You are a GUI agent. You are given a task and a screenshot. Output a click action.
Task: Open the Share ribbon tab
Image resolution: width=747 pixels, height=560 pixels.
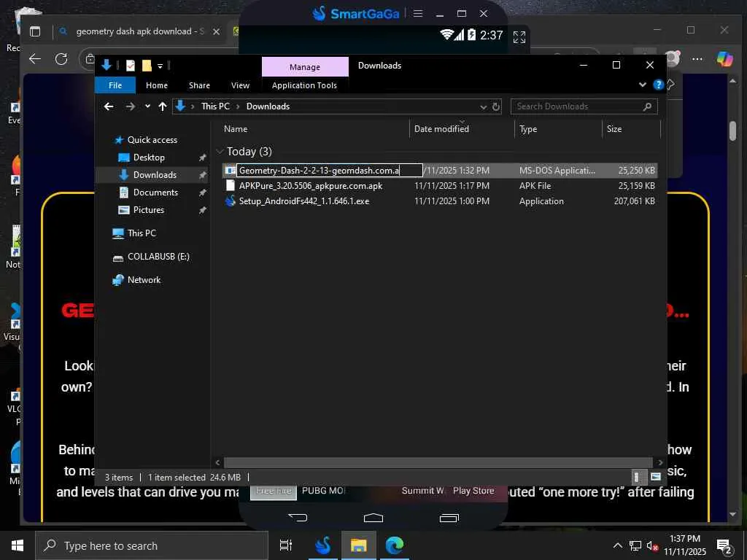coord(199,85)
